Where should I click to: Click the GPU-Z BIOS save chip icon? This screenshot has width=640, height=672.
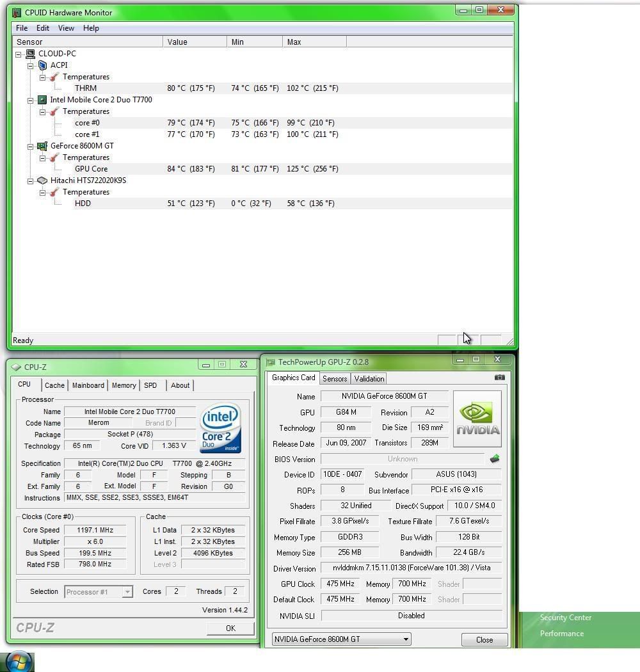pos(495,459)
